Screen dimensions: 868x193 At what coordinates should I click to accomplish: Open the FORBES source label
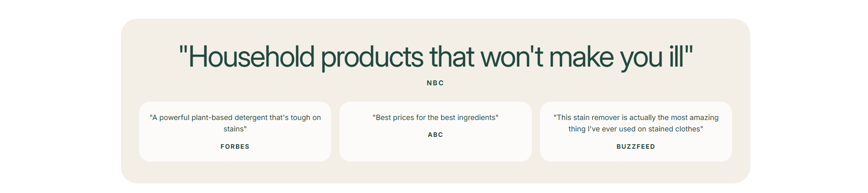coord(235,146)
